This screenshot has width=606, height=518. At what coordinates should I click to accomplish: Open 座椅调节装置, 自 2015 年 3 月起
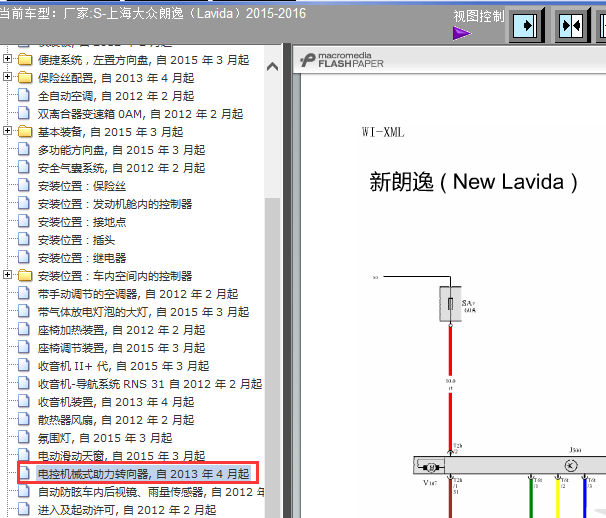pyautogui.click(x=121, y=348)
